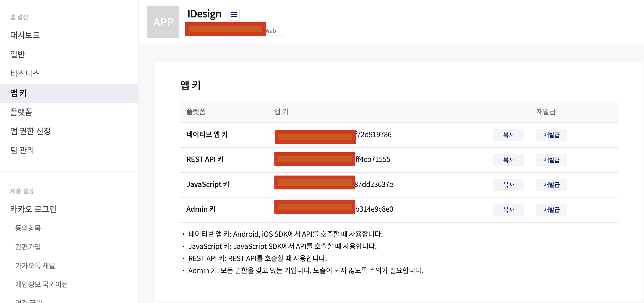The height and width of the screenshot is (303, 644).
Task: Copy the REST API 키 value
Action: coord(508,160)
